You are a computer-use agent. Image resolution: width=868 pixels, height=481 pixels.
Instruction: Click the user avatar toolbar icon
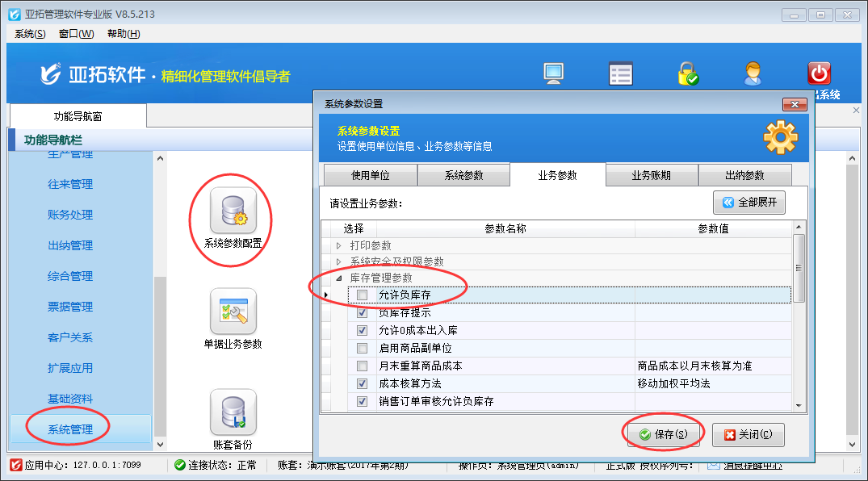[x=753, y=73]
